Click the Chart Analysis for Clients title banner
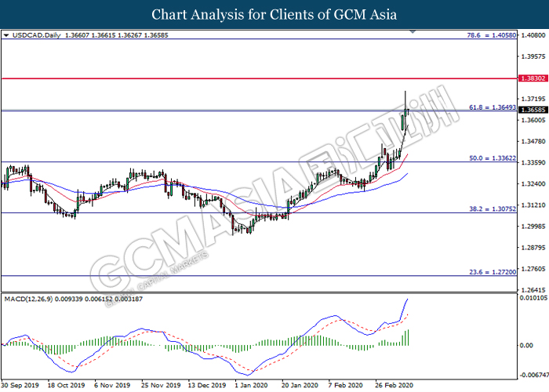Viewport: 549px width, 392px height. [x=274, y=14]
